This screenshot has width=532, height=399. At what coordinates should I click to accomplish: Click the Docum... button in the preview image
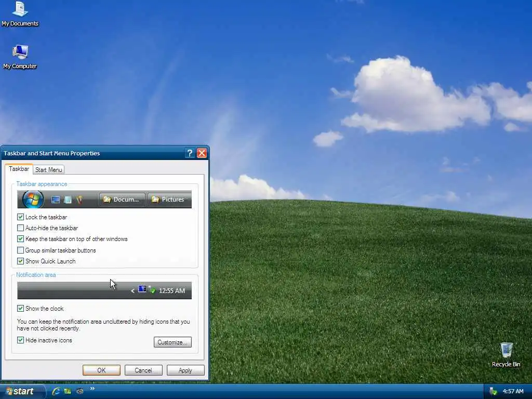[122, 199]
